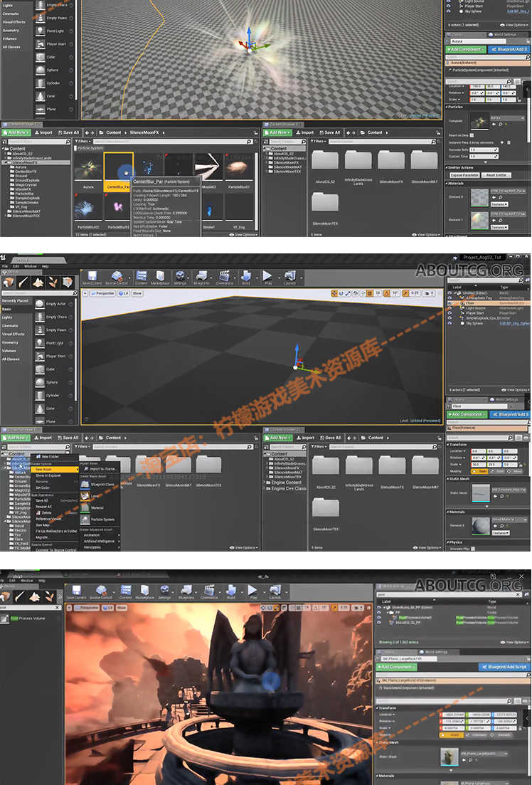Click Blueprint/Add Script in the bottom editor details
The width and height of the screenshot is (532, 785).
505,667
